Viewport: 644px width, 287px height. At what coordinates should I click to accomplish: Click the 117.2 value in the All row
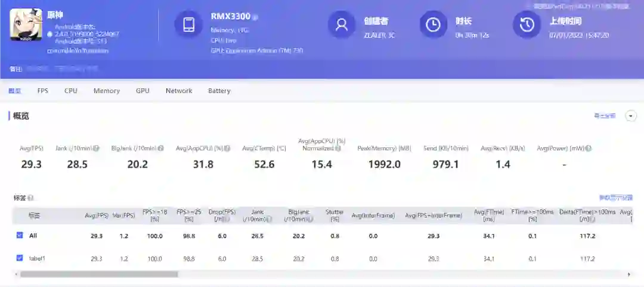[x=587, y=236]
